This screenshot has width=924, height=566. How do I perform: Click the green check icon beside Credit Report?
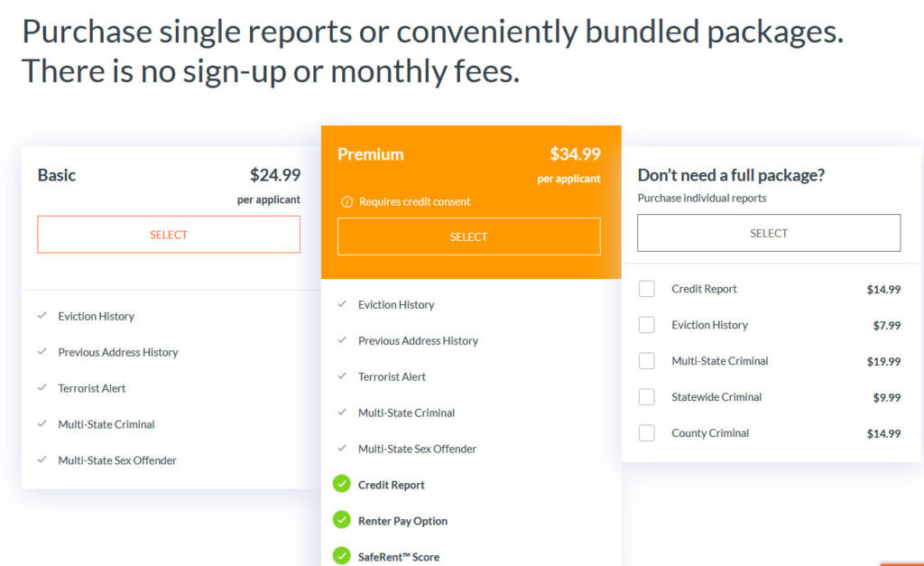[341, 485]
